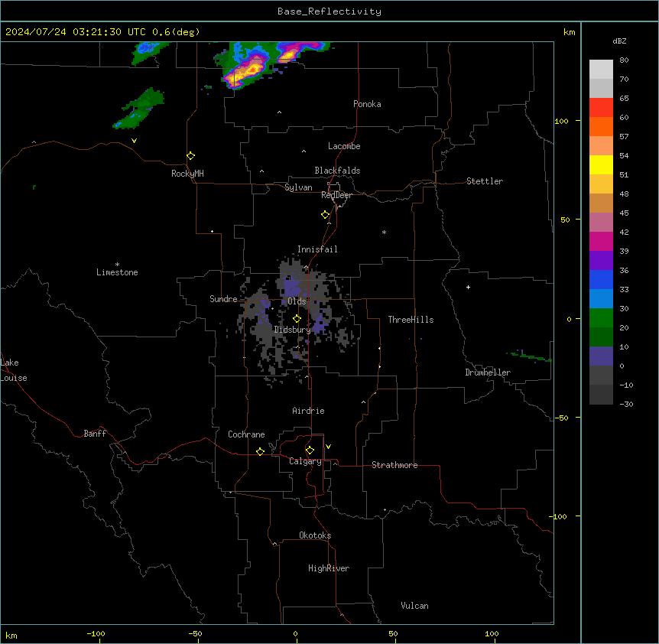Click the Blackfalds city label

[x=337, y=171]
